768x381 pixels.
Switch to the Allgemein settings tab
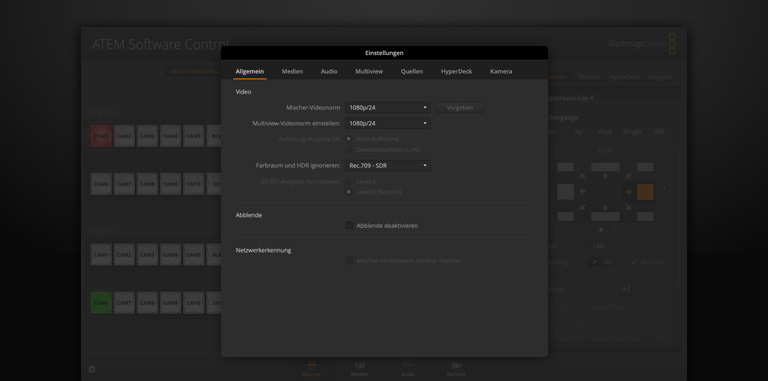pos(250,71)
